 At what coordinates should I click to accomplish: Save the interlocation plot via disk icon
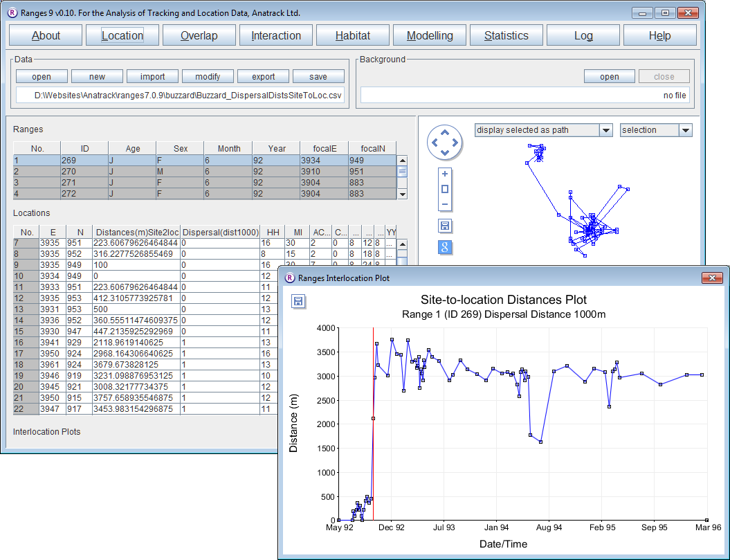coord(298,301)
